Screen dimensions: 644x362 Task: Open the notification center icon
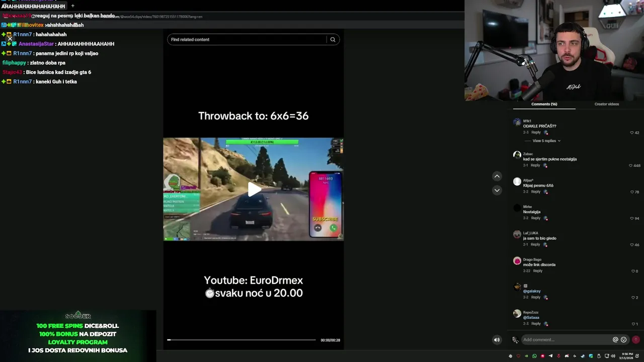pyautogui.click(x=637, y=356)
